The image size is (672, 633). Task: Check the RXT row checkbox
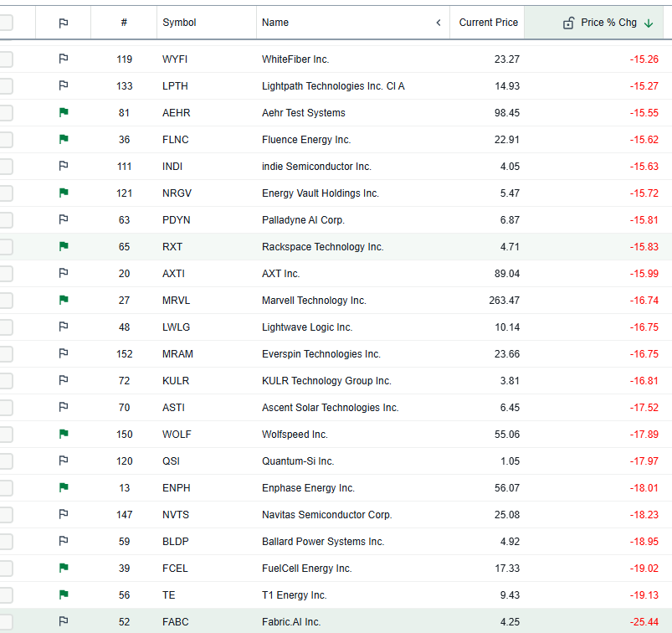[x=5, y=247]
